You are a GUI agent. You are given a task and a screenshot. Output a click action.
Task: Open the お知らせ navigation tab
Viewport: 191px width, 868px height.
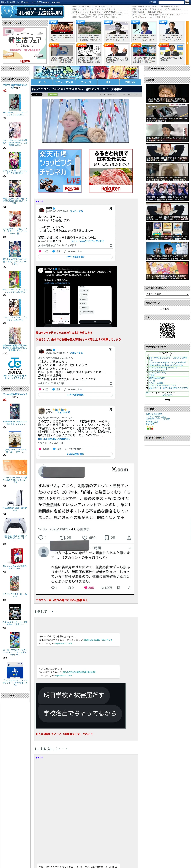(x=130, y=82)
